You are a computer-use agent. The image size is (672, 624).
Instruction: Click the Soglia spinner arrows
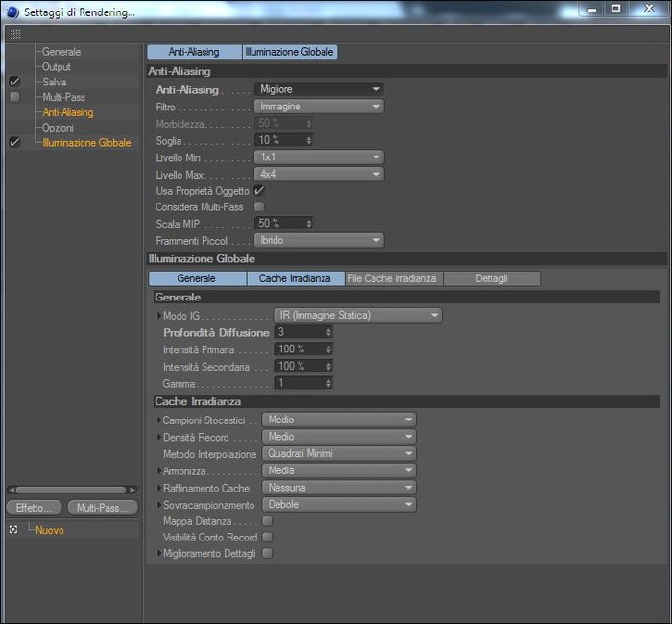pos(309,140)
